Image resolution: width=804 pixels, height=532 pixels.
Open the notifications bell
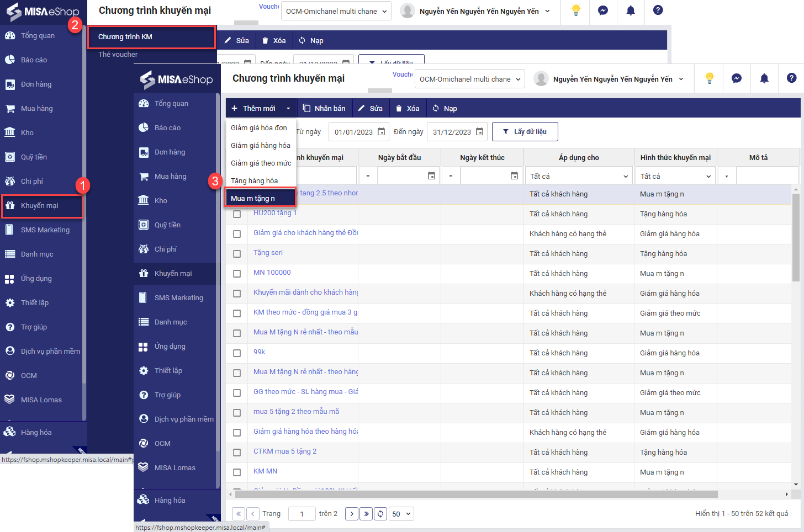click(764, 78)
